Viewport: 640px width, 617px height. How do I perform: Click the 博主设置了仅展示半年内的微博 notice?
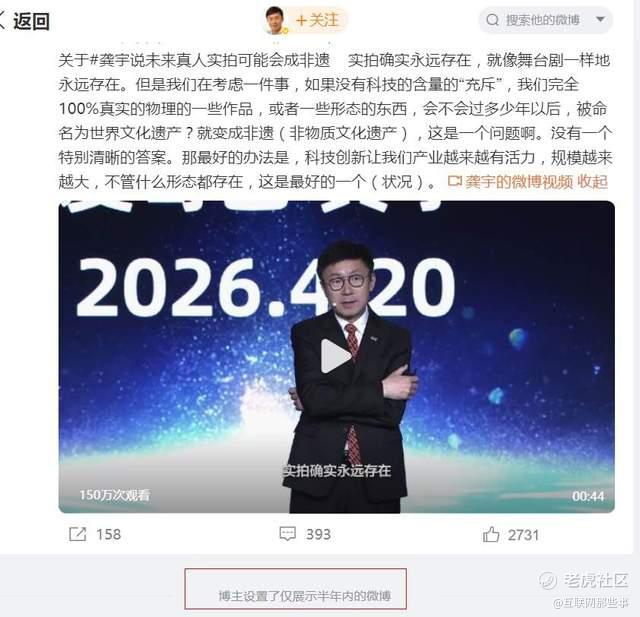coord(304,596)
